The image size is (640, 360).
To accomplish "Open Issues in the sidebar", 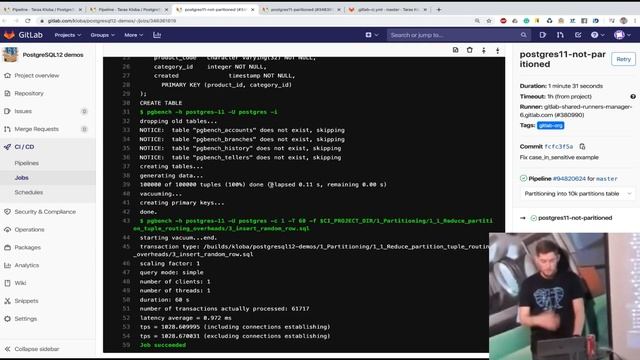I will [x=23, y=111].
